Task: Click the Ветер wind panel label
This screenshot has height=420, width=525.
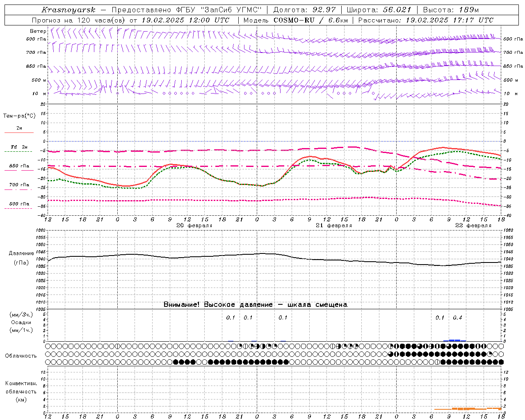Action: (38, 31)
